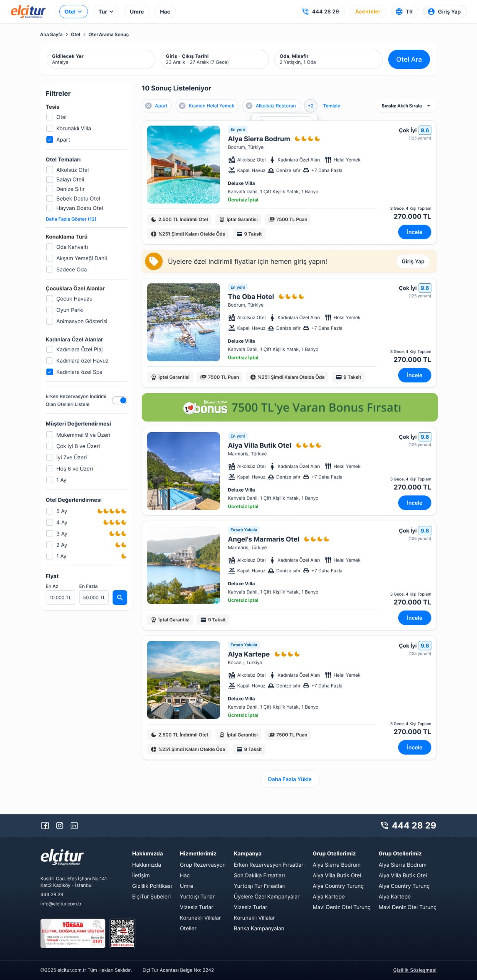
Task: Click the Facebook icon in footer
Action: pyautogui.click(x=45, y=825)
